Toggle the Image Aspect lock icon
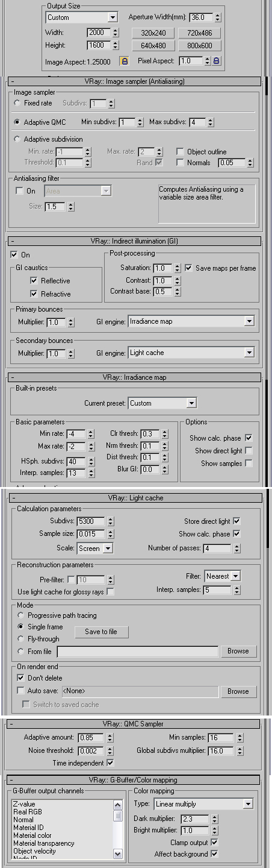This screenshot has height=868, width=272. 124,61
